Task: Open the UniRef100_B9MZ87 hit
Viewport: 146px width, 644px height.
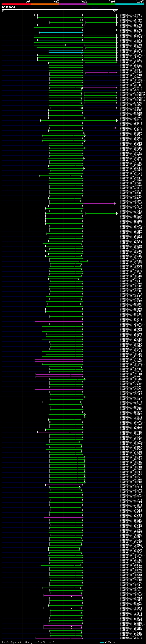Action: pos(131,412)
